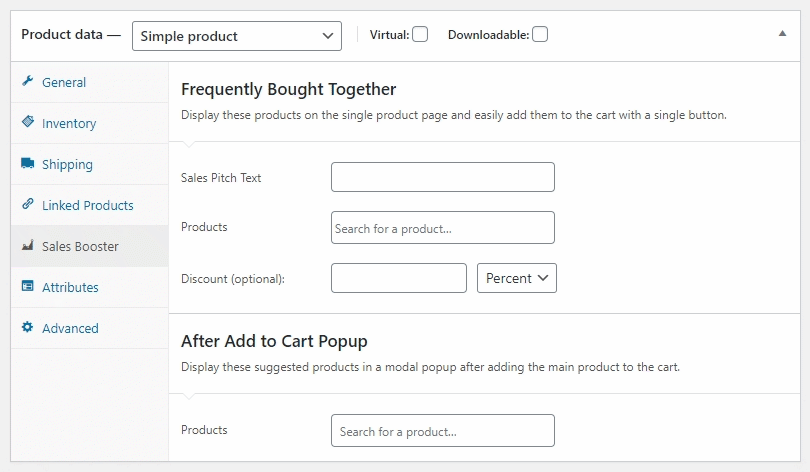Click the General wrench icon
810x472 pixels.
point(27,81)
